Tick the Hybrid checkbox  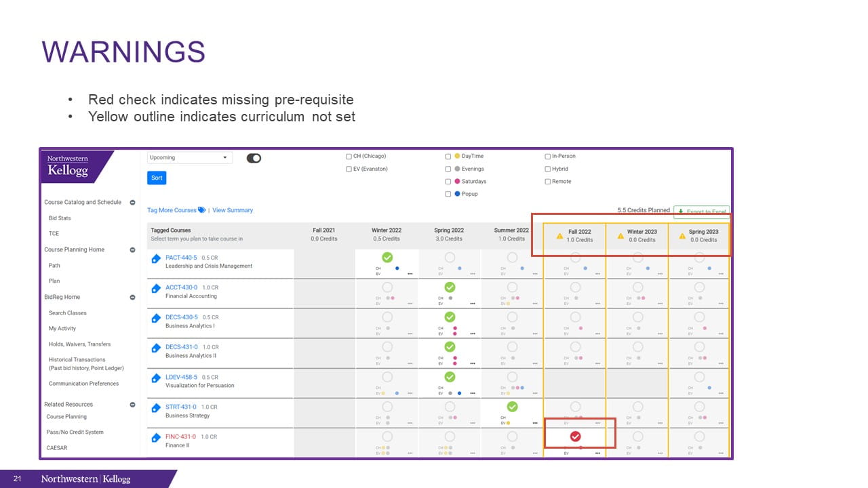click(548, 169)
